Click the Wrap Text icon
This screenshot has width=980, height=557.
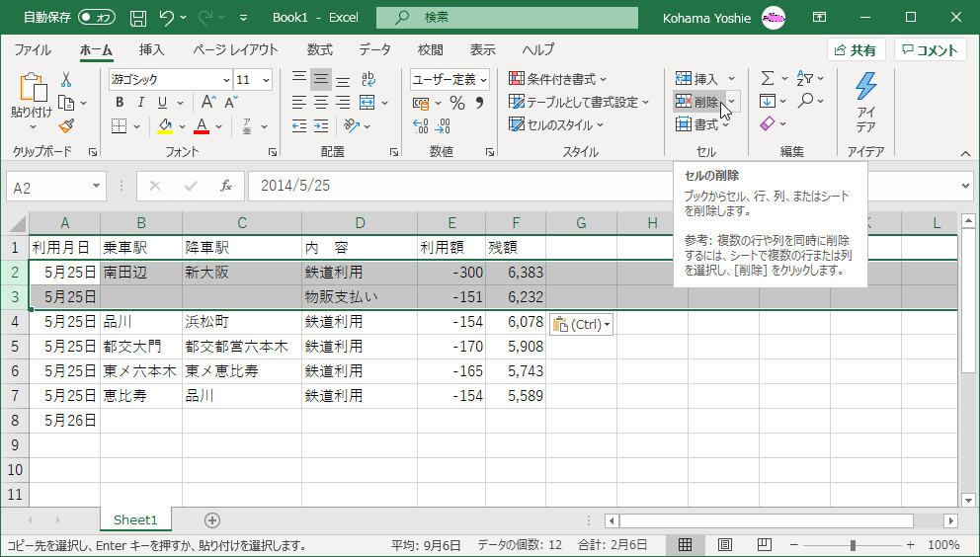368,79
